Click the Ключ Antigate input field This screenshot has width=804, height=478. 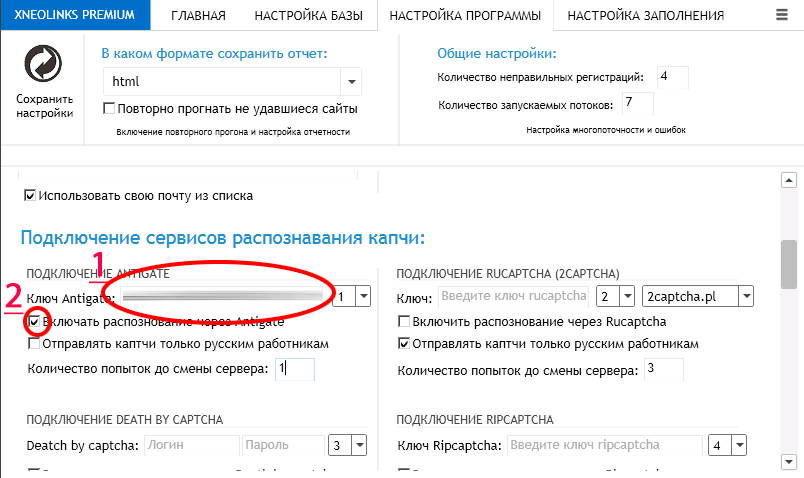(x=223, y=296)
